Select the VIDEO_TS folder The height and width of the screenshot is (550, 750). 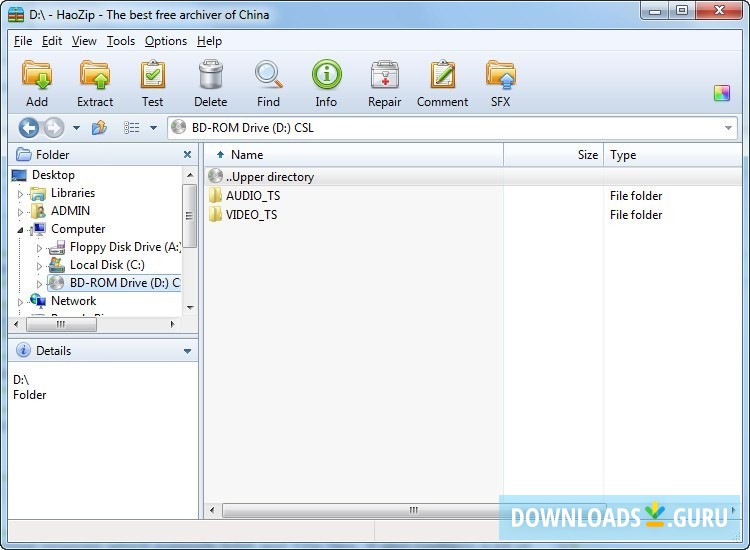click(251, 215)
